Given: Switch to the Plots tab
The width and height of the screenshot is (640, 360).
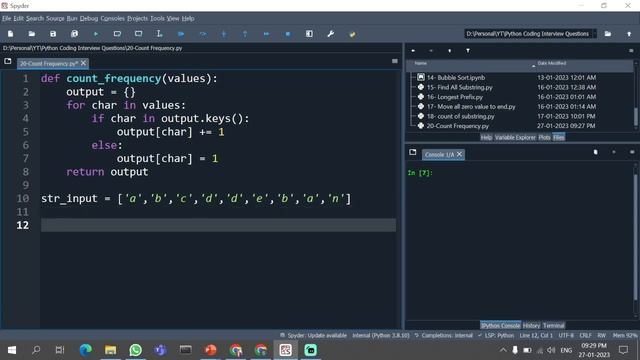Looking at the screenshot, I should click(x=544, y=138).
